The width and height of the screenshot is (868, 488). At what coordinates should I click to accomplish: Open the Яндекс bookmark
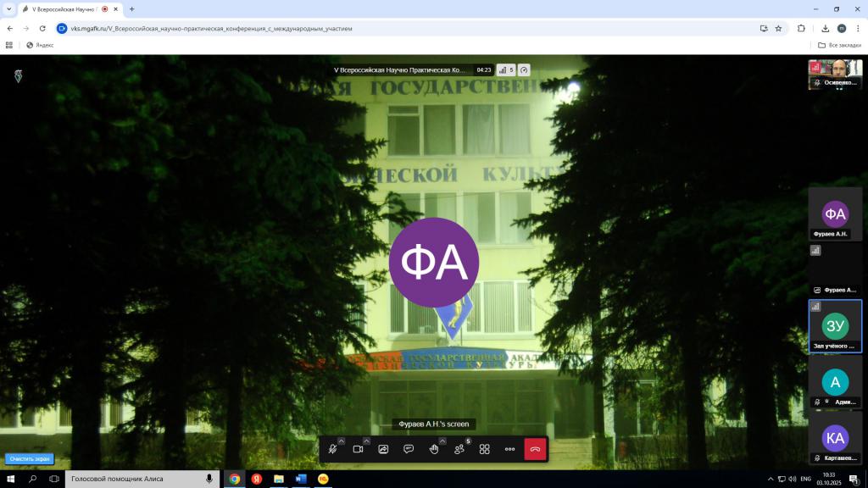tap(40, 45)
